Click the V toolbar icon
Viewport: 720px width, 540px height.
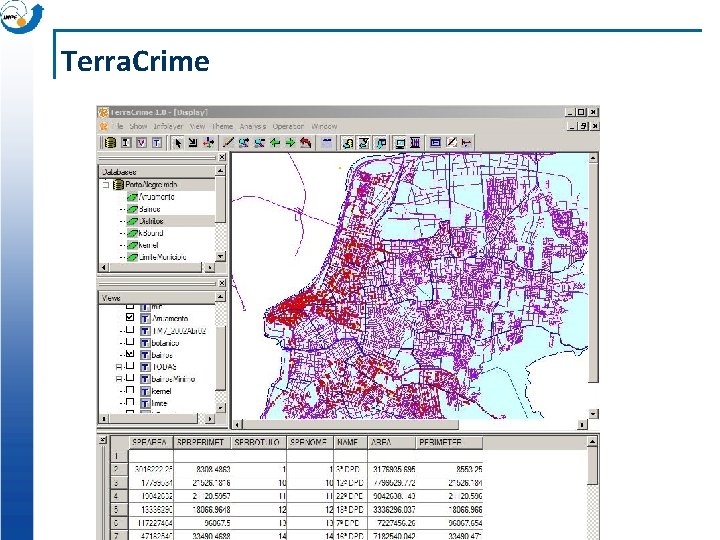(x=141, y=143)
